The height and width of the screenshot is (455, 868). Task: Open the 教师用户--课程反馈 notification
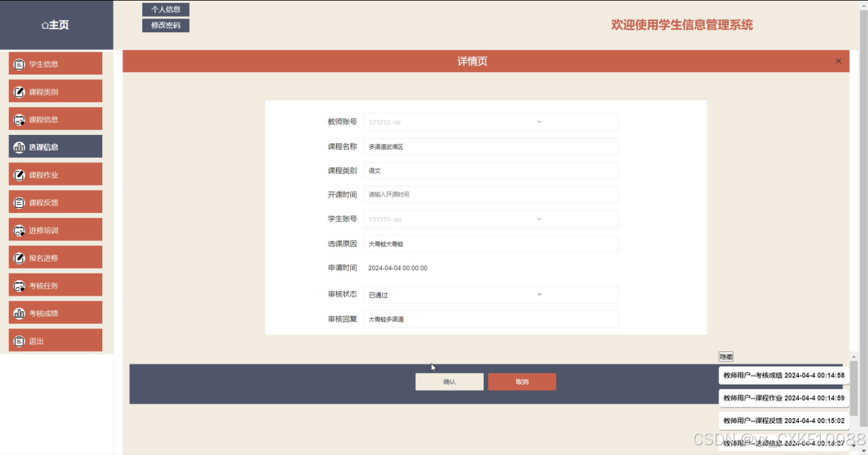click(784, 420)
